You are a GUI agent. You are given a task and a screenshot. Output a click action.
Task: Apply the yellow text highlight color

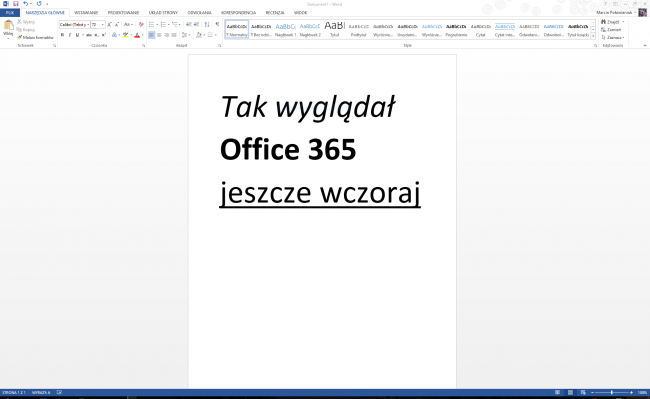pos(125,35)
